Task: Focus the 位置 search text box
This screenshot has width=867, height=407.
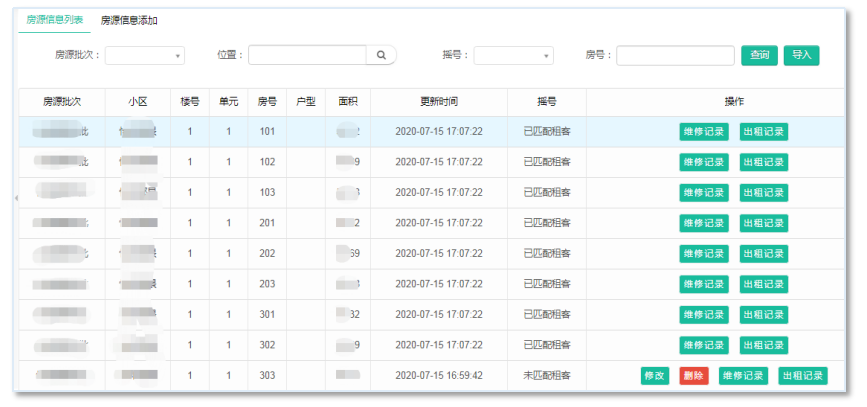Action: 307,56
